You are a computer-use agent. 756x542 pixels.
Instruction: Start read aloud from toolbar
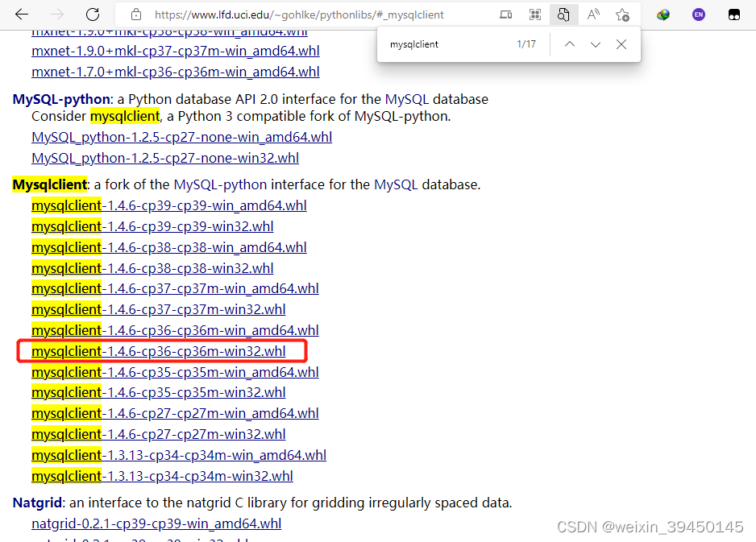pos(593,15)
